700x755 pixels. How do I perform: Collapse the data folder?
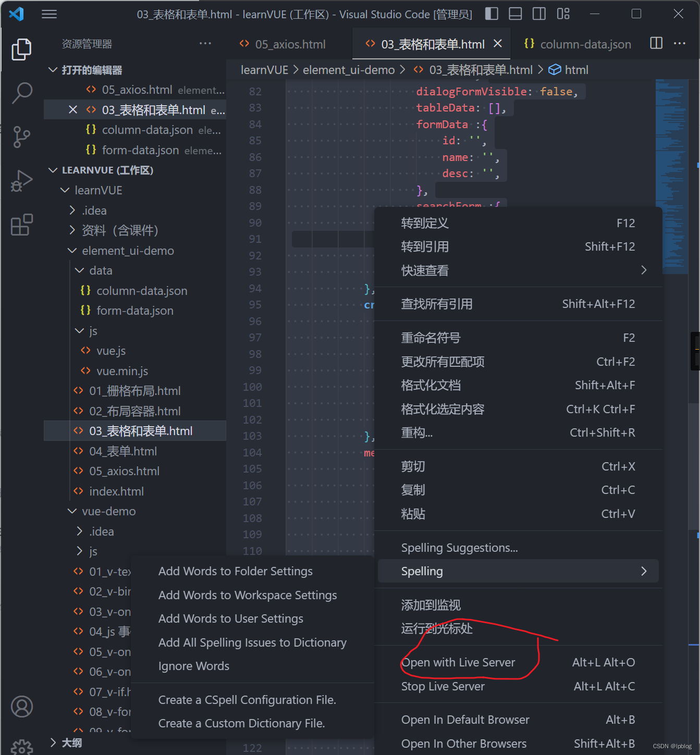coord(135,270)
